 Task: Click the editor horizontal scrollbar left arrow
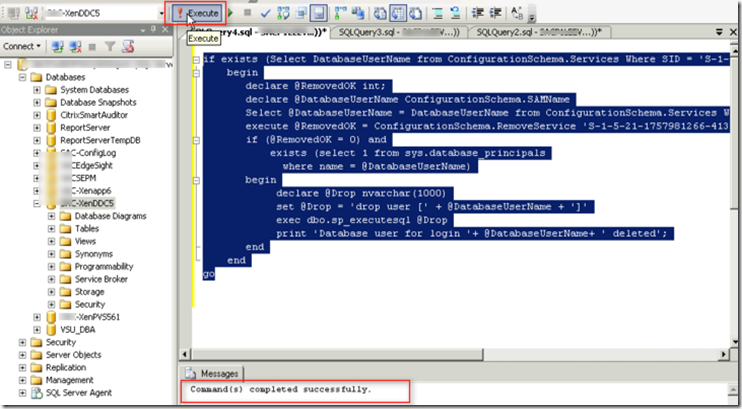coord(186,355)
